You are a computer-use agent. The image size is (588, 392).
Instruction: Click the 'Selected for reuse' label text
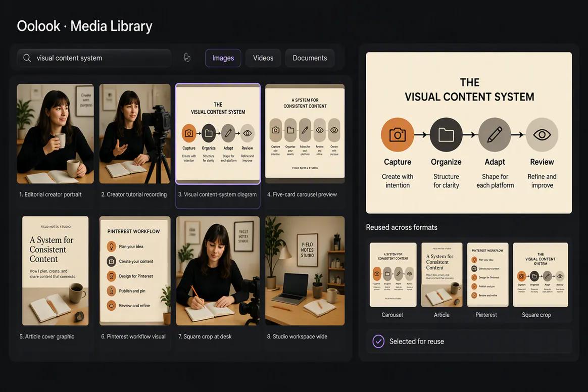point(417,341)
